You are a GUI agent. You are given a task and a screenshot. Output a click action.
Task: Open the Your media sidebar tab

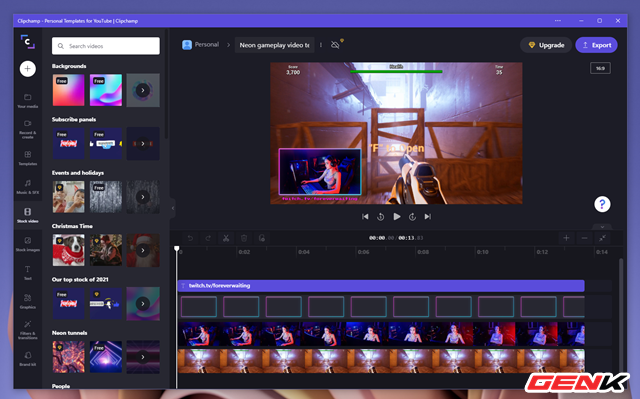[x=28, y=100]
